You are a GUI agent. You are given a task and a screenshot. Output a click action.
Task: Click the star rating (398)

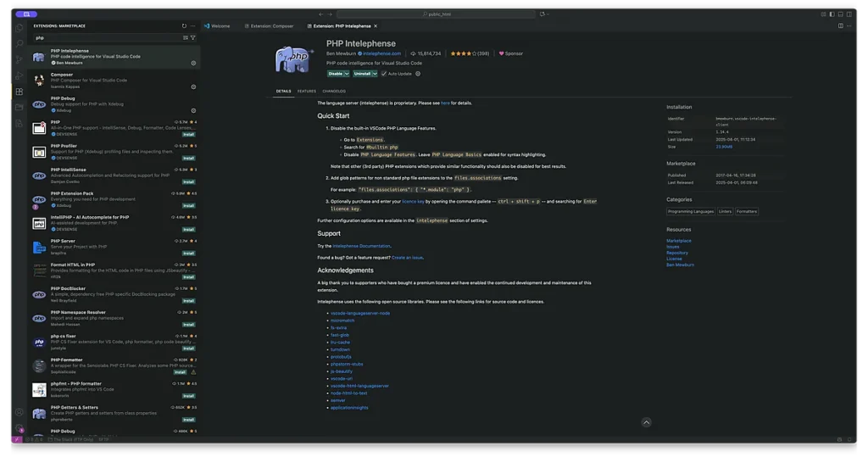tap(470, 53)
